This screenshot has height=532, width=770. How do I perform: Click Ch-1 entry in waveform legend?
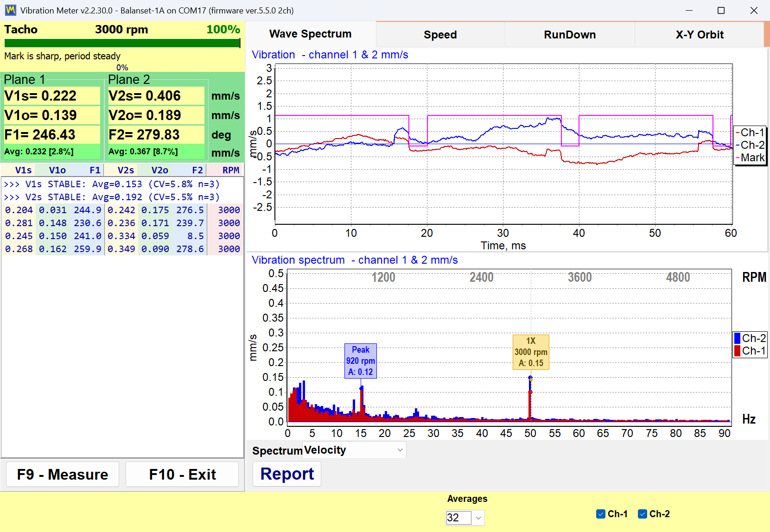(750, 133)
